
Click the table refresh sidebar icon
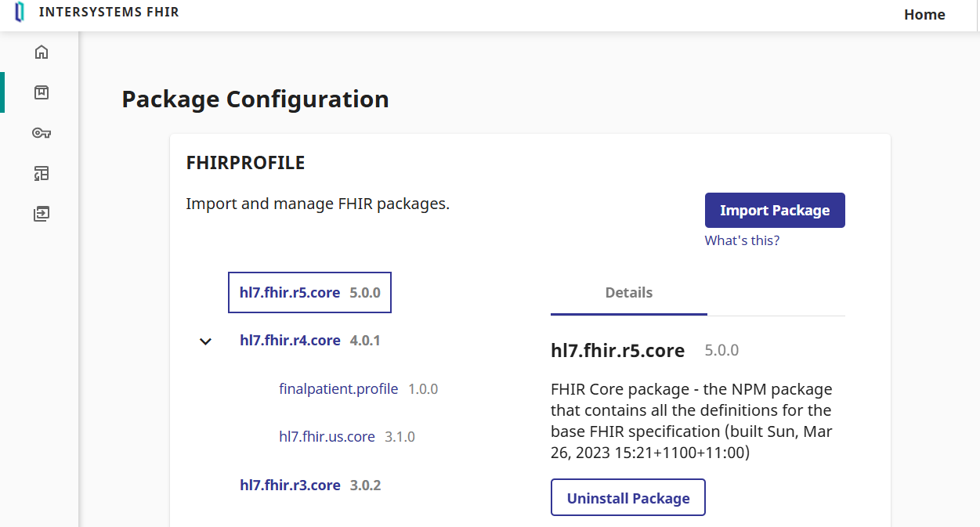[42, 173]
